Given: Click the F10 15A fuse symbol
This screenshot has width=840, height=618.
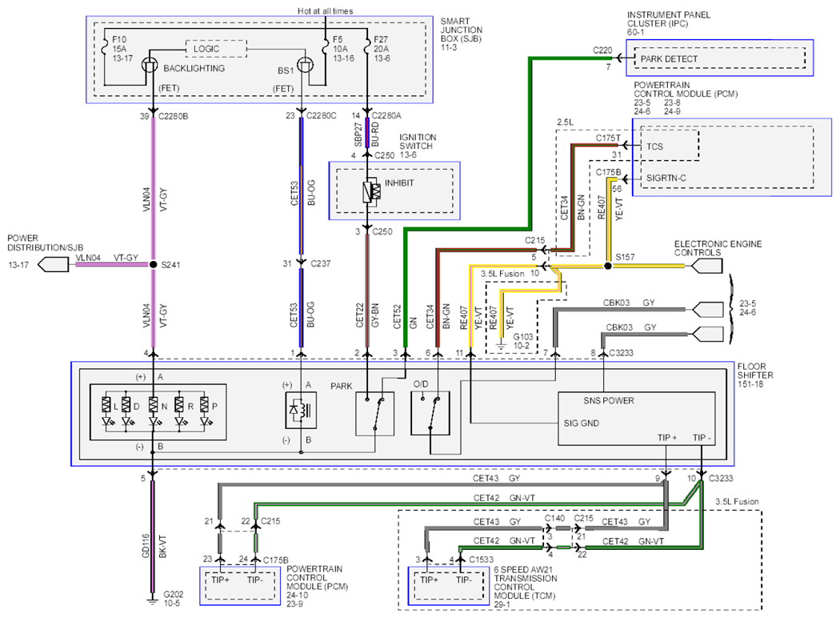Looking at the screenshot, I should 105,48.
